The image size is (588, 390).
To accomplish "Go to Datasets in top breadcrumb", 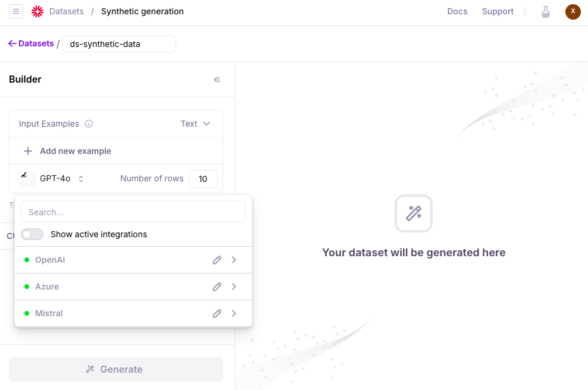I will click(x=67, y=11).
